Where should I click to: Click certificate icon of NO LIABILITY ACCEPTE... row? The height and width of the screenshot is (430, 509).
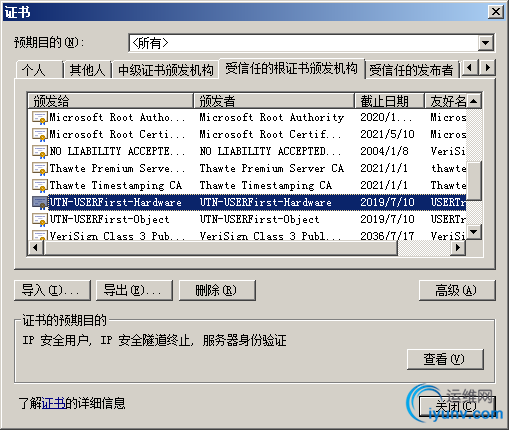coord(39,152)
